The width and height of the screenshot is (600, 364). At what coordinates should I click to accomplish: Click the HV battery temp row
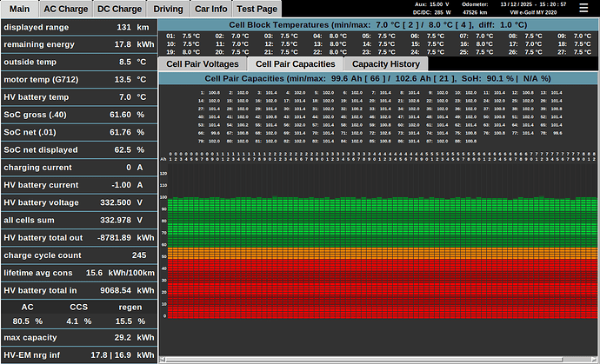click(x=78, y=96)
